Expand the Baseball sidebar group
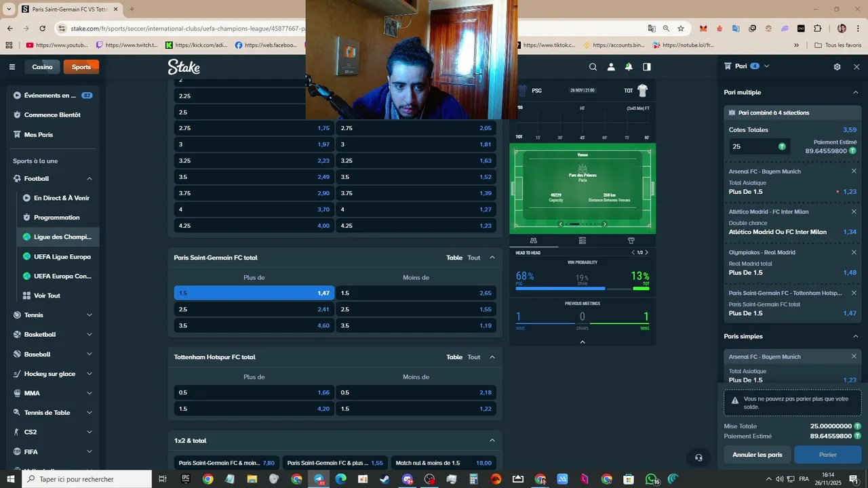Screen dimensions: 868x488 point(90,354)
